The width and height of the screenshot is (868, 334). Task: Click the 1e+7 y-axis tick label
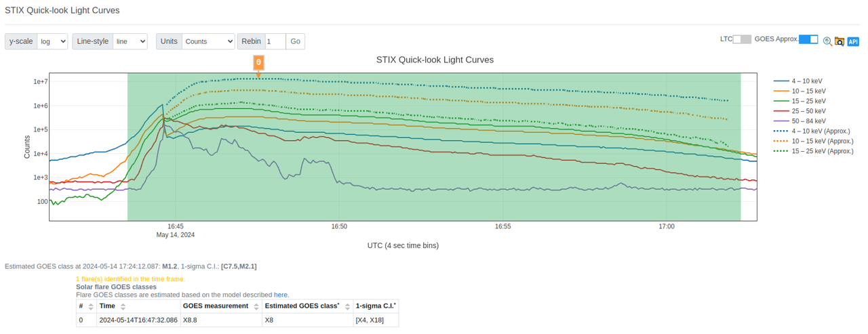click(x=40, y=82)
